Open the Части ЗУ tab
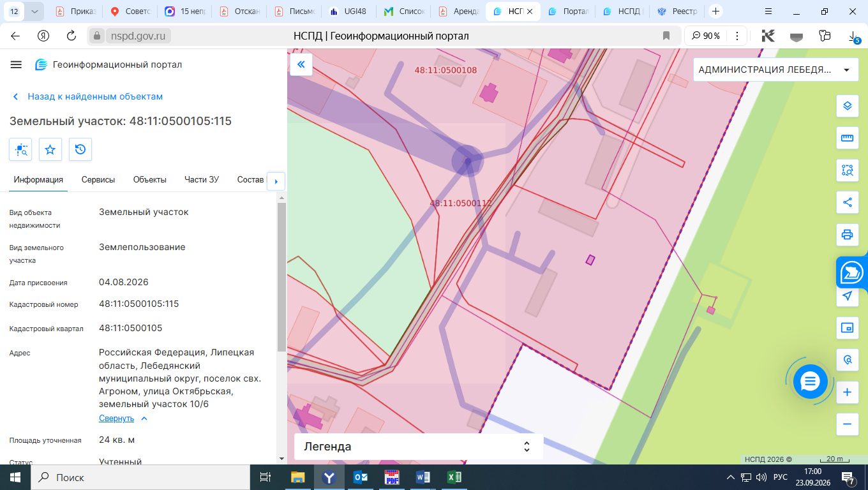This screenshot has width=868, height=490. pyautogui.click(x=202, y=180)
